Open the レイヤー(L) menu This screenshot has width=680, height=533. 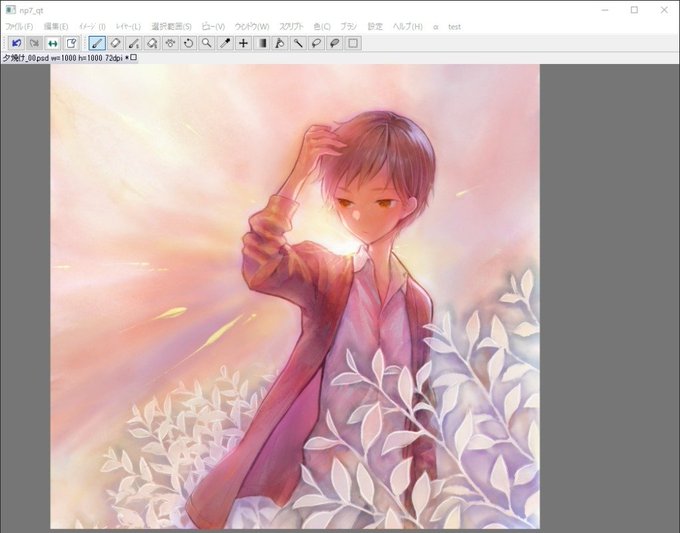pos(128,27)
